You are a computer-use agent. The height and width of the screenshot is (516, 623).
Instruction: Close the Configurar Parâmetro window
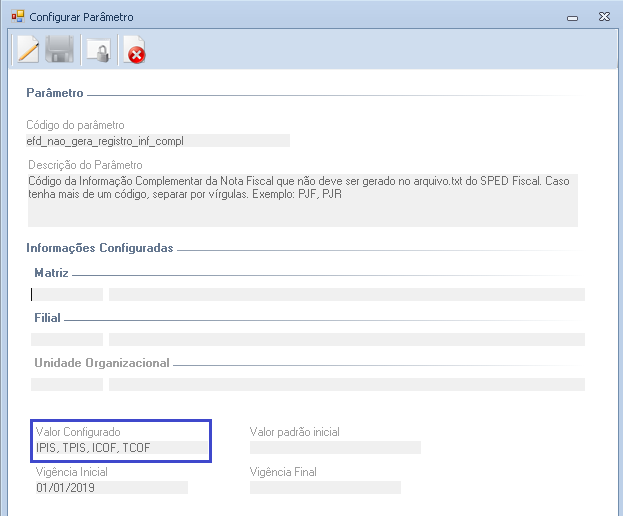tap(604, 17)
